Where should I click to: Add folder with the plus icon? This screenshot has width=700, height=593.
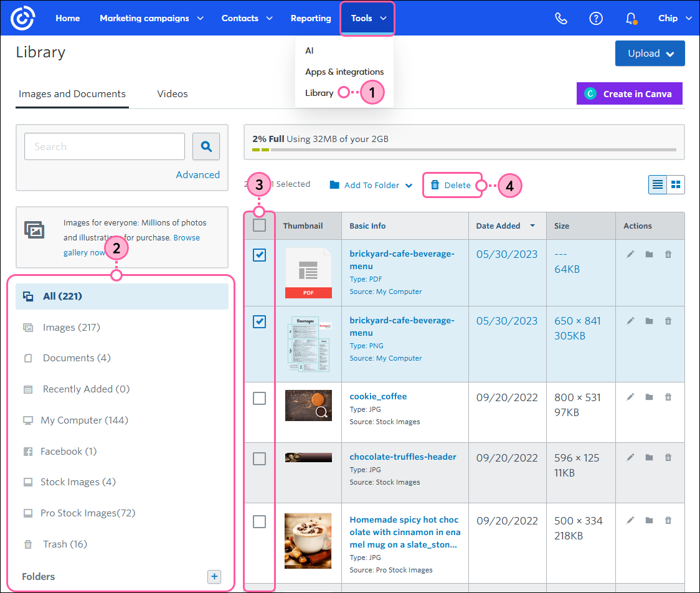pos(214,576)
